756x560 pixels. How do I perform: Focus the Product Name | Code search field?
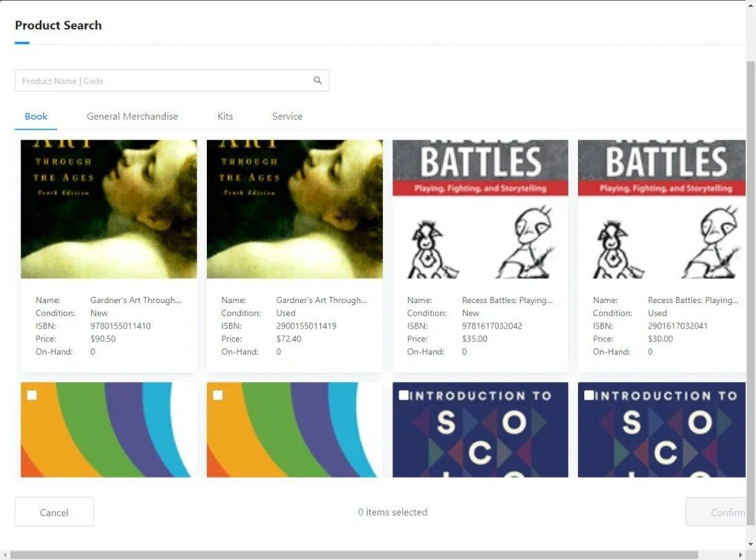(172, 80)
